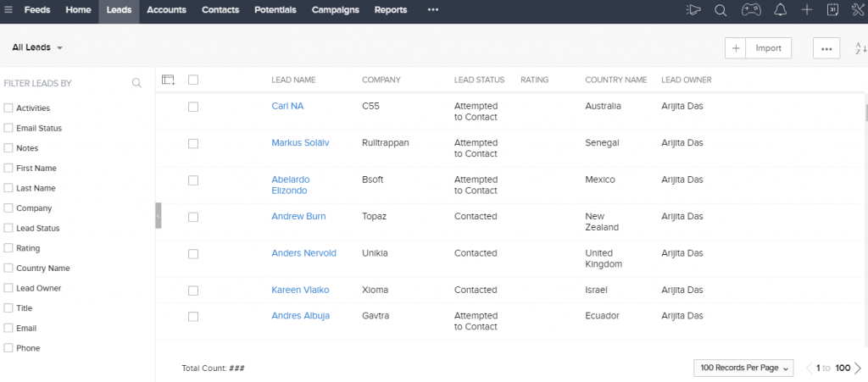This screenshot has height=382, width=868.
Task: Open the announcements megaphone icon
Action: pyautogui.click(x=693, y=10)
